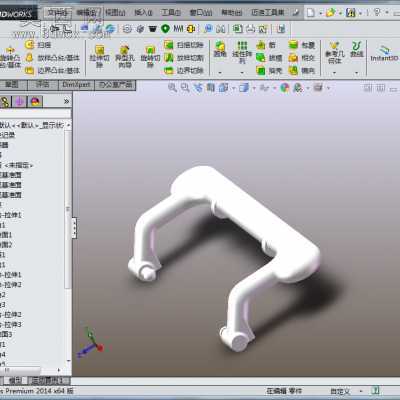Open the 参考几何体 reference geometry tool
The width and height of the screenshot is (400, 400).
coord(334,52)
